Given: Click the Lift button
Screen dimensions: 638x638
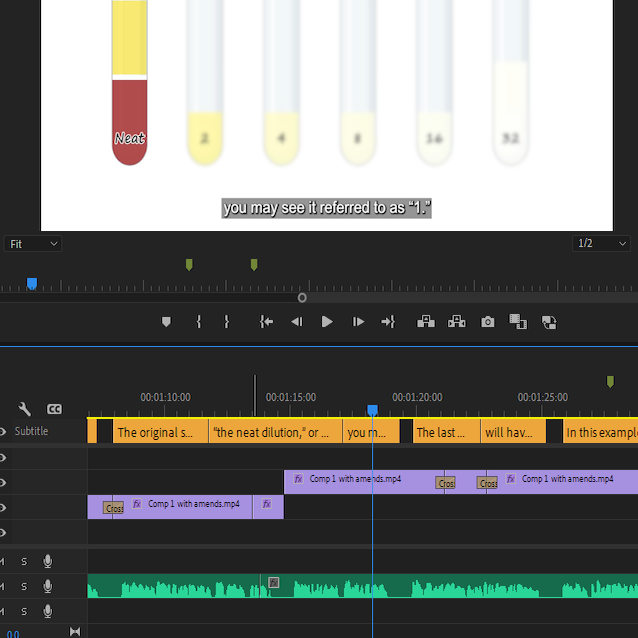Looking at the screenshot, I should point(425,322).
